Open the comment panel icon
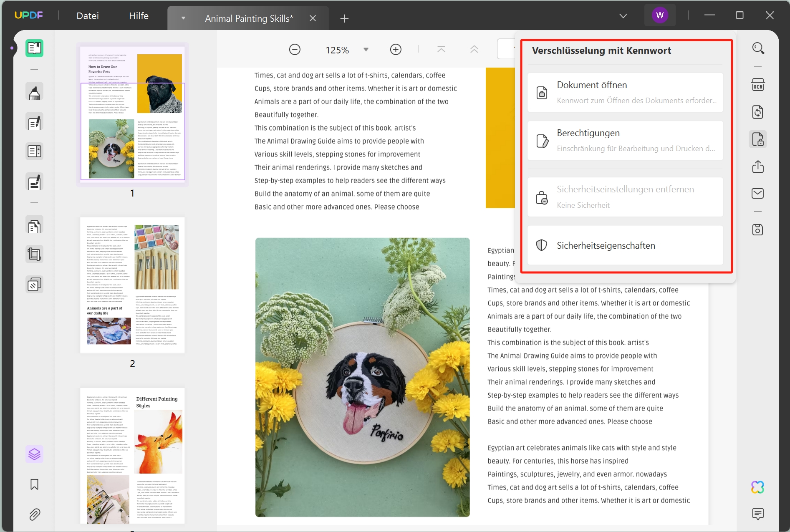Screen dimensions: 790x532 (757, 514)
